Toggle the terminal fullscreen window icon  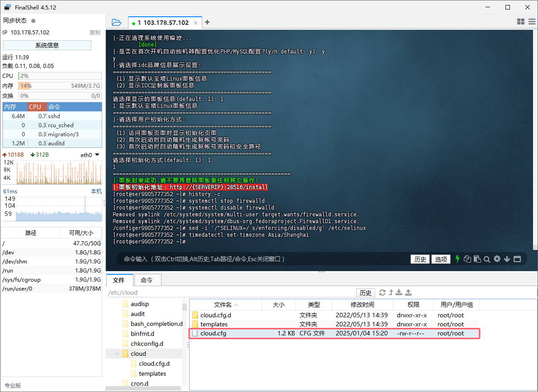coord(517,259)
